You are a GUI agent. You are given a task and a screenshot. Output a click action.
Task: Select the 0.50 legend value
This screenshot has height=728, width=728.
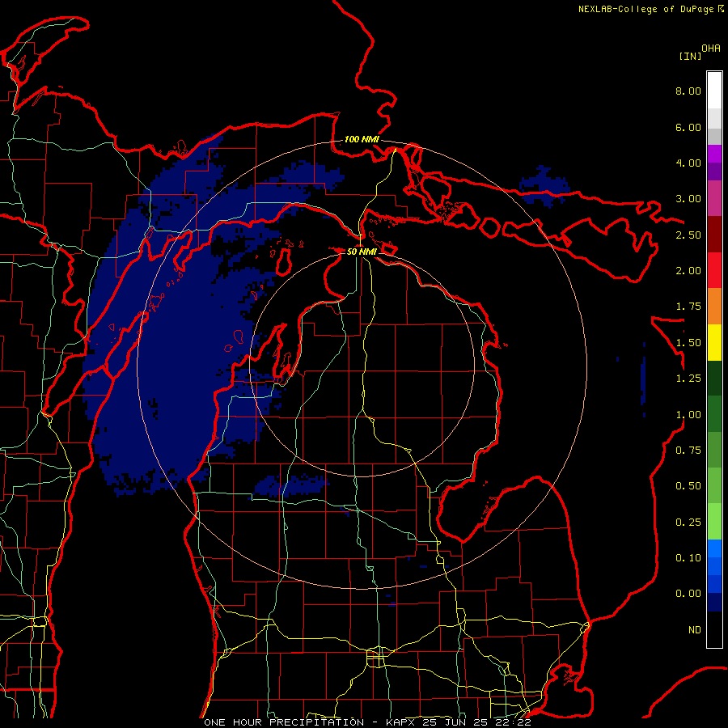tap(688, 486)
